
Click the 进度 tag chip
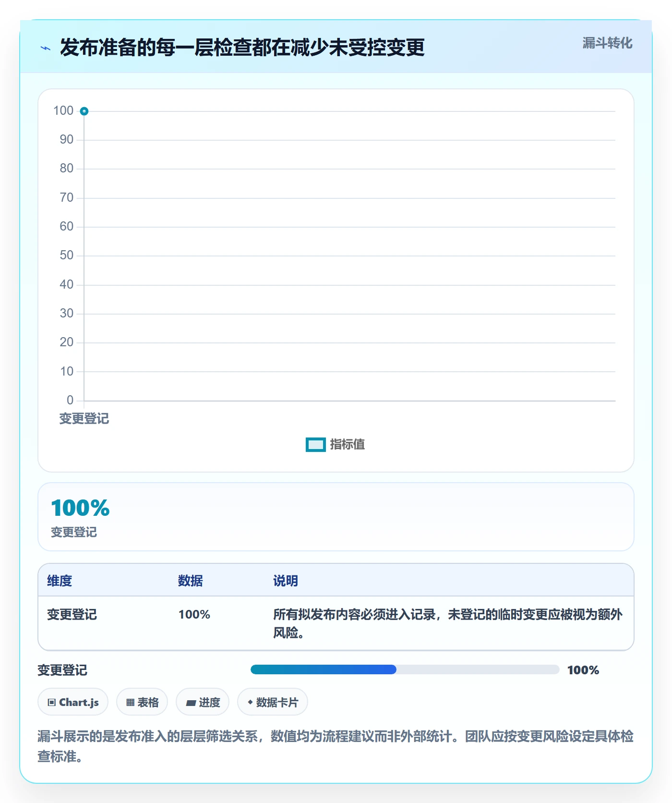point(203,702)
